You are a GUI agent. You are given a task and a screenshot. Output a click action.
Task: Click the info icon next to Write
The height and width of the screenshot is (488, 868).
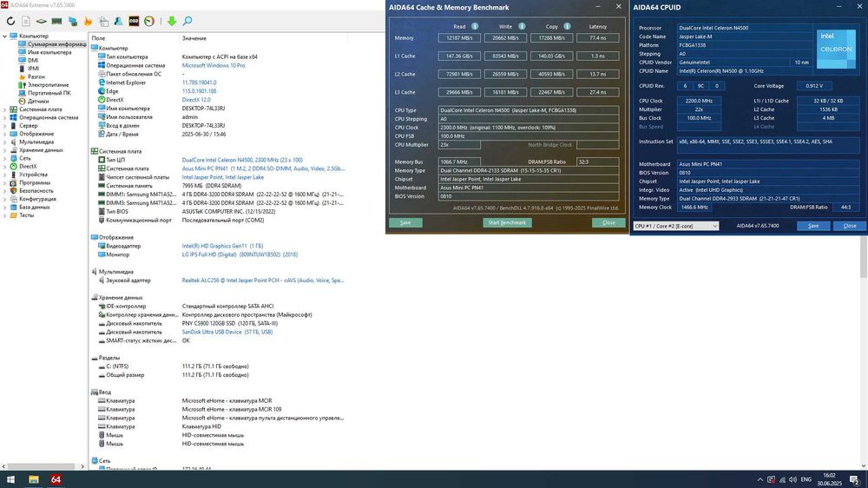(x=522, y=26)
